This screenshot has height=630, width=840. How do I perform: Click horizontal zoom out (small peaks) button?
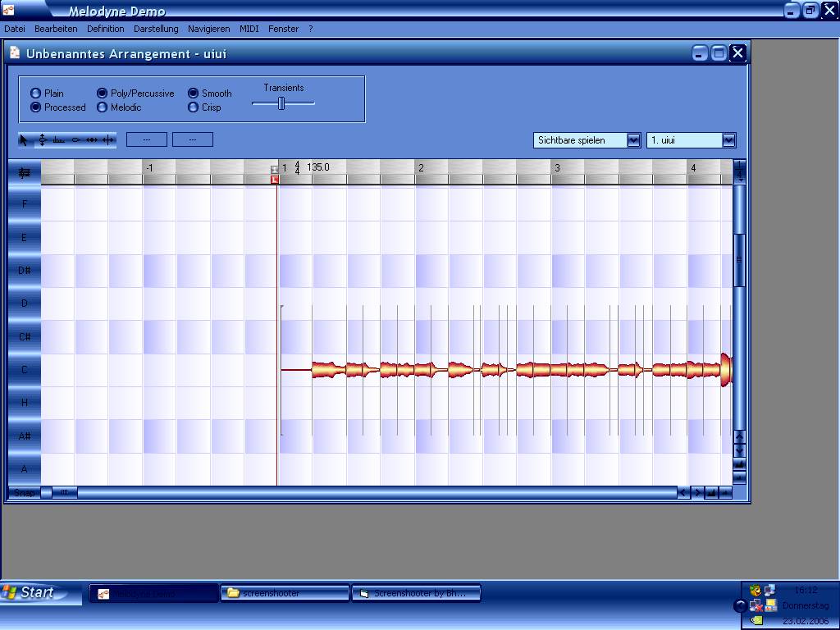click(x=725, y=493)
